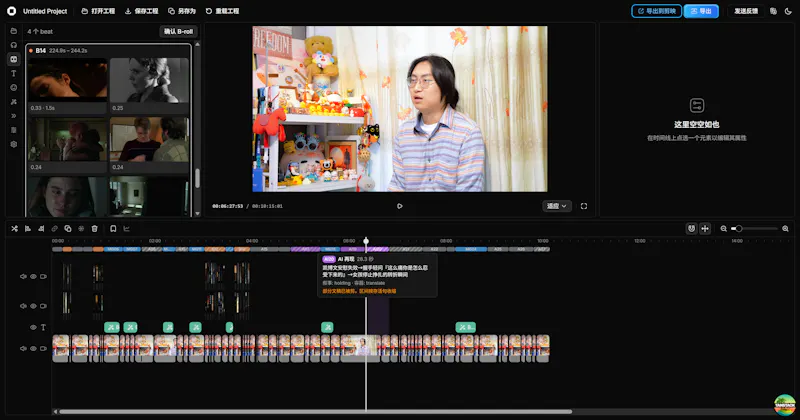This screenshot has width=800, height=420.
Task: Click the trim-right align tool in timeline toolbar
Action: 41,229
